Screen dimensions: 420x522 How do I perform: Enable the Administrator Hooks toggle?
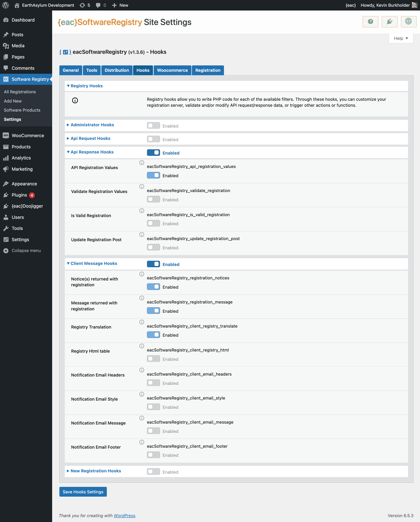click(153, 125)
